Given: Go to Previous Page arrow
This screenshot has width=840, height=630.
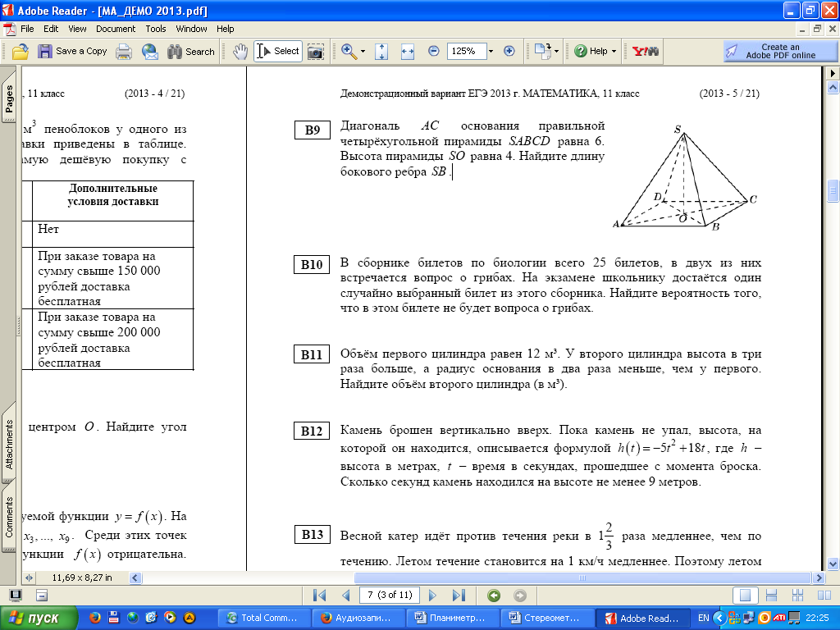Looking at the screenshot, I should 345,596.
